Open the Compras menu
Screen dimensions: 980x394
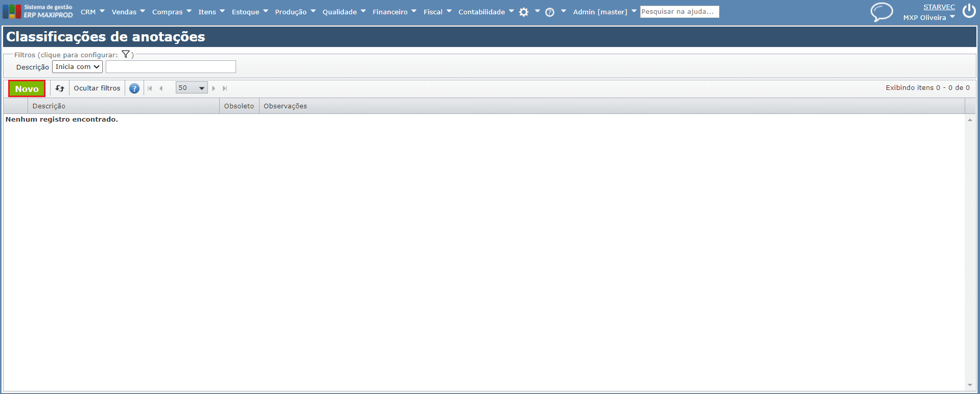click(x=172, y=12)
